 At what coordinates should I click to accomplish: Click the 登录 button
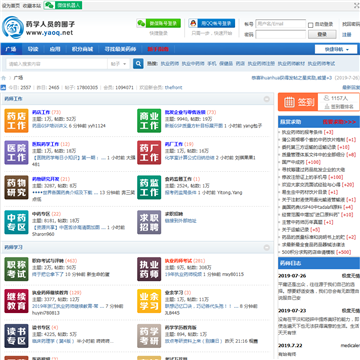(322, 34)
